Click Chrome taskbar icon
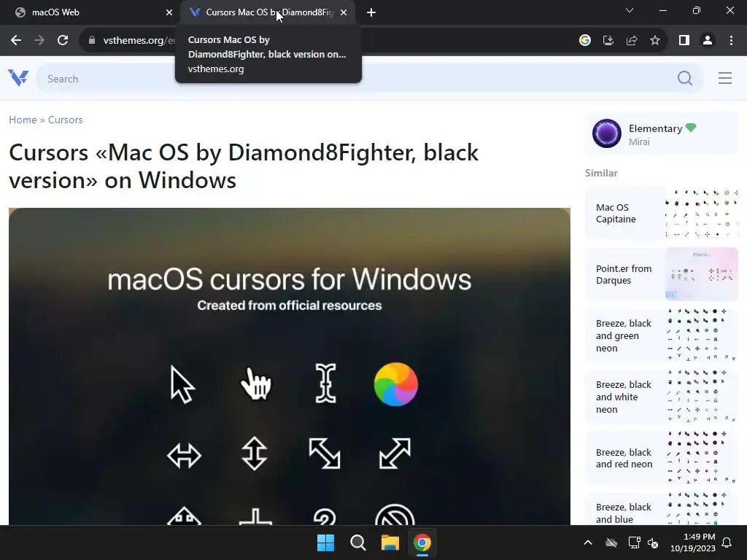 tap(422, 542)
